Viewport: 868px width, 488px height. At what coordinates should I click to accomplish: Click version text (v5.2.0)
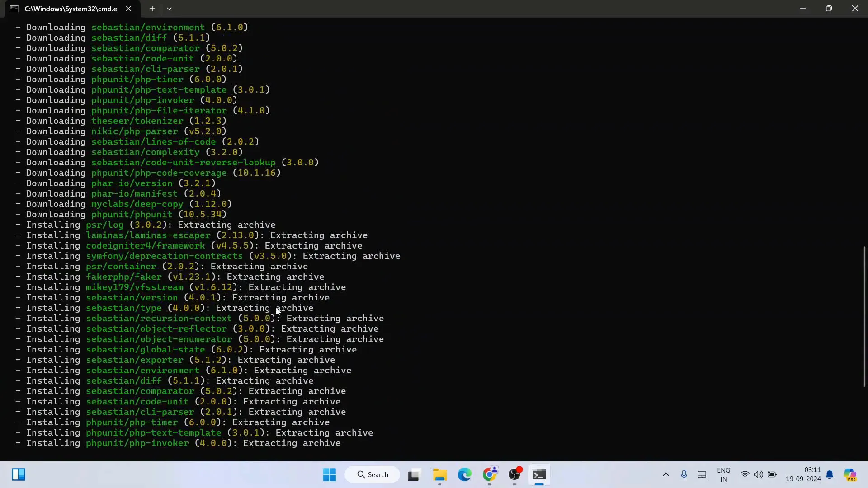[x=205, y=131]
